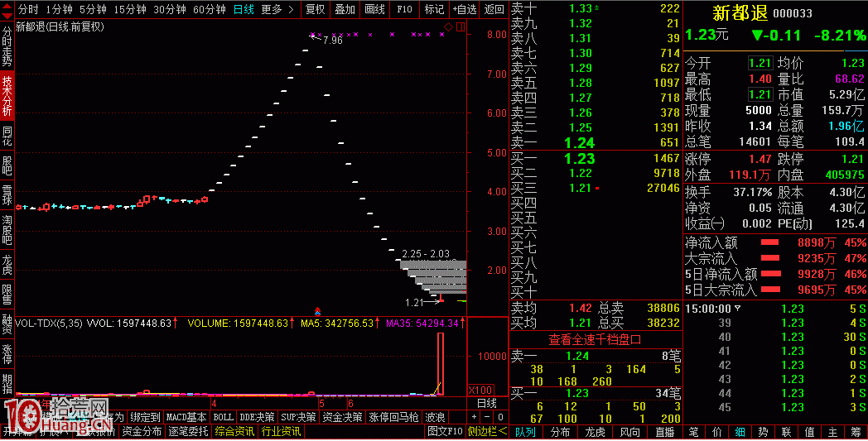Open F10 company info from toolbar
The width and height of the screenshot is (868, 441).
[404, 9]
